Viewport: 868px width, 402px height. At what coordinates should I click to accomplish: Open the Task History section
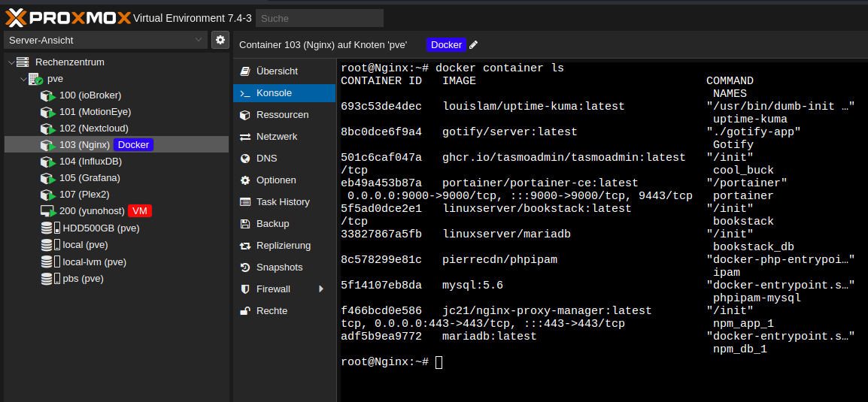(x=284, y=202)
